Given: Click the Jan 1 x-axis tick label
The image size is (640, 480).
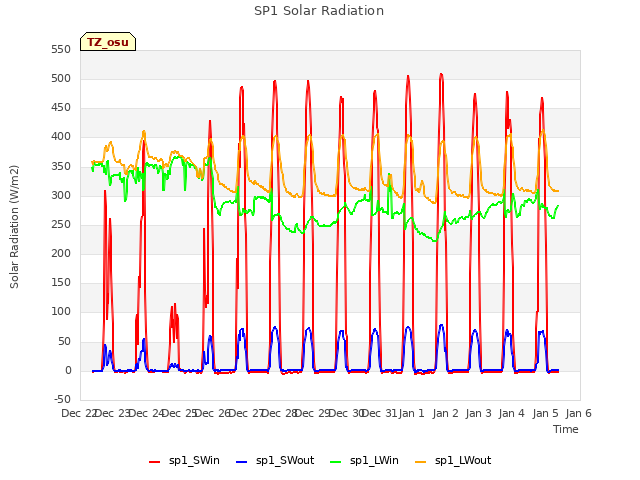Looking at the screenshot, I should [411, 413].
